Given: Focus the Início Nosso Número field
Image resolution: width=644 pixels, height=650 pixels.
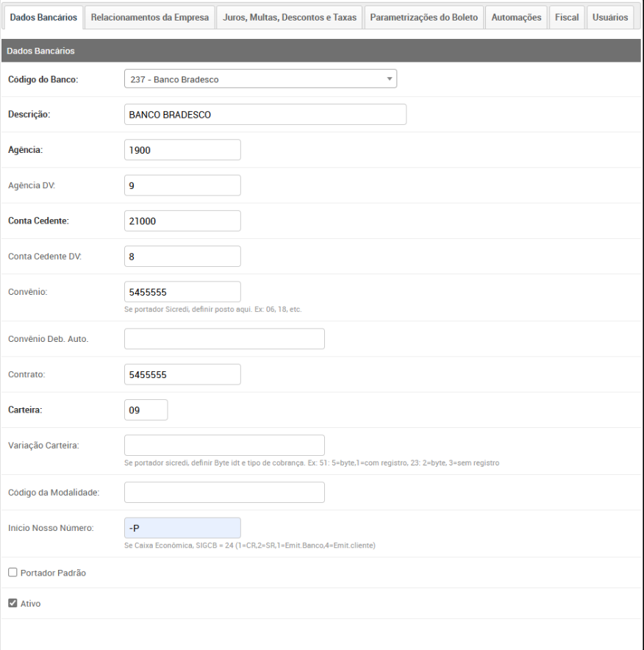Looking at the screenshot, I should click(x=182, y=528).
